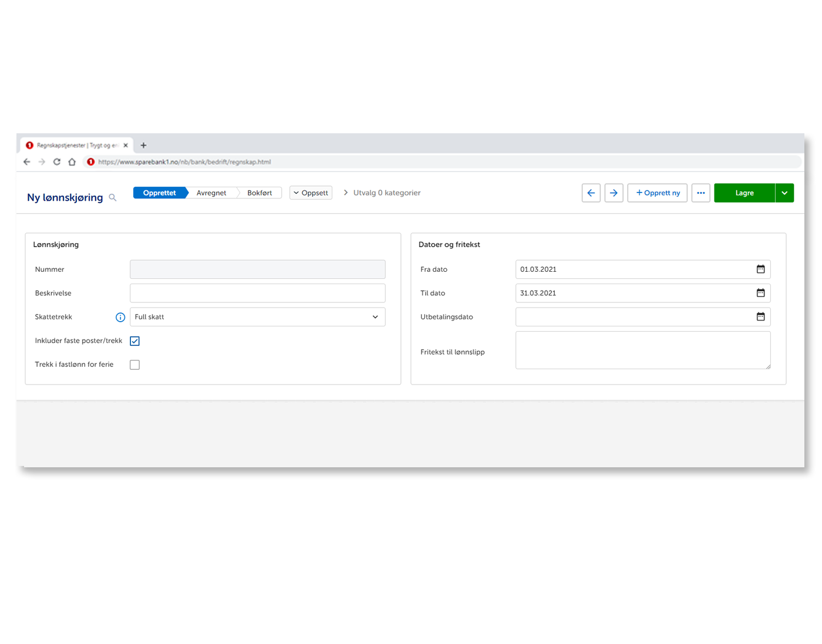
Task: Open the Fra dato calendar picker
Action: (760, 269)
